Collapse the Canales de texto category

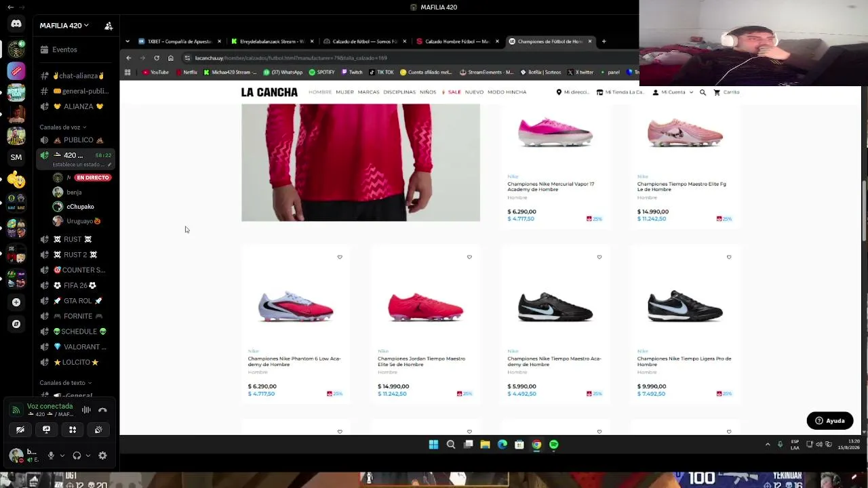pyautogui.click(x=66, y=383)
